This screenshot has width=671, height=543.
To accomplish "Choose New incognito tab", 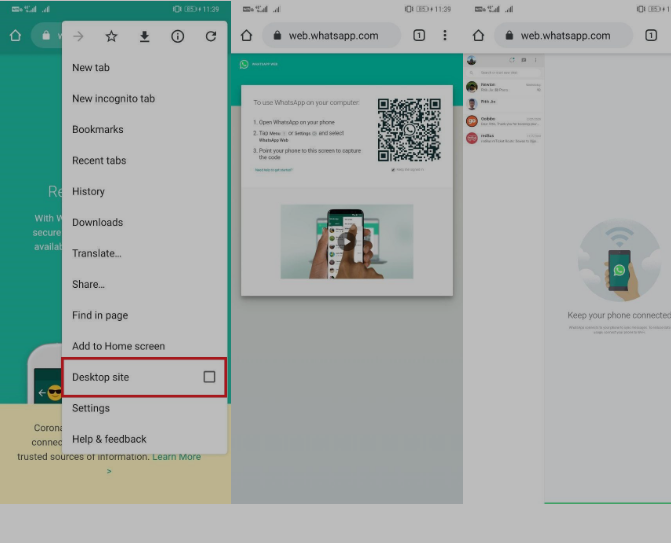I will click(x=144, y=98).
